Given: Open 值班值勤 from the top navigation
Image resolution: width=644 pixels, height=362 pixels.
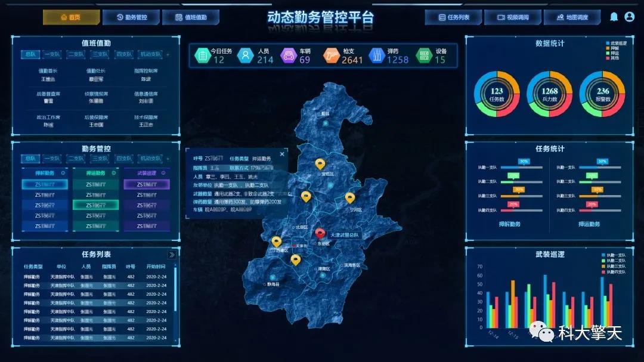Looking at the screenshot, I should tap(191, 17).
